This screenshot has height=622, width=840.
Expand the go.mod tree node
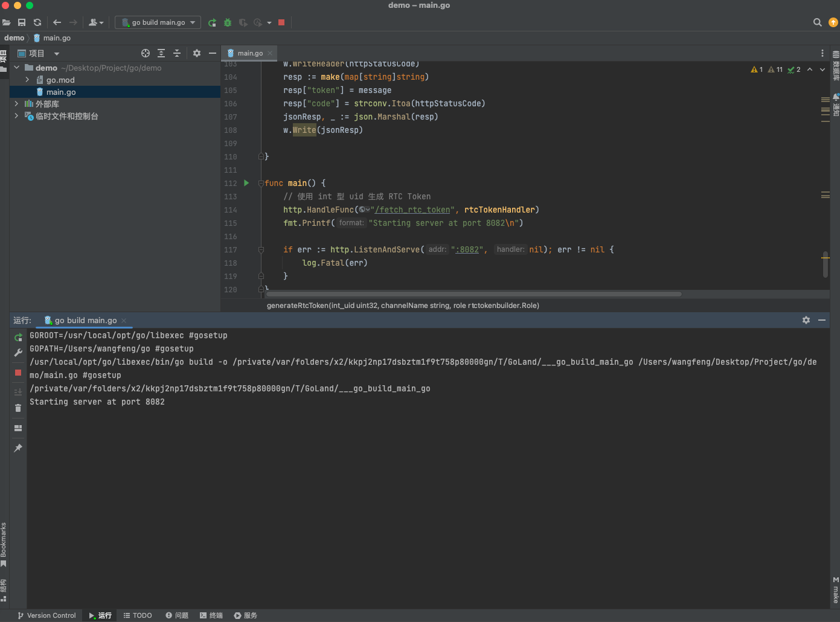click(27, 80)
